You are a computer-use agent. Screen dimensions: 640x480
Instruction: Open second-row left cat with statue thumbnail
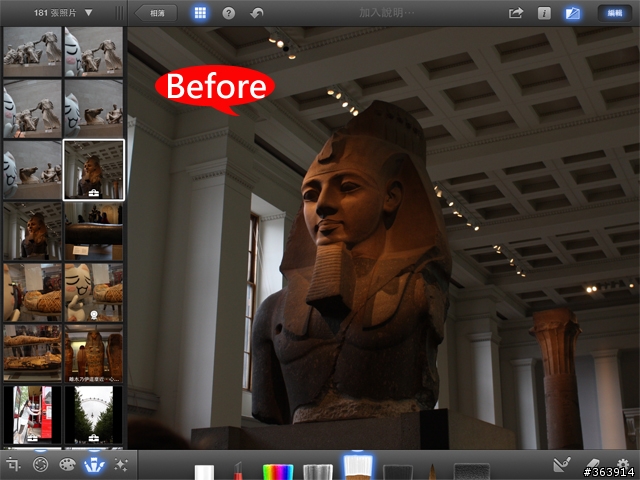33,109
